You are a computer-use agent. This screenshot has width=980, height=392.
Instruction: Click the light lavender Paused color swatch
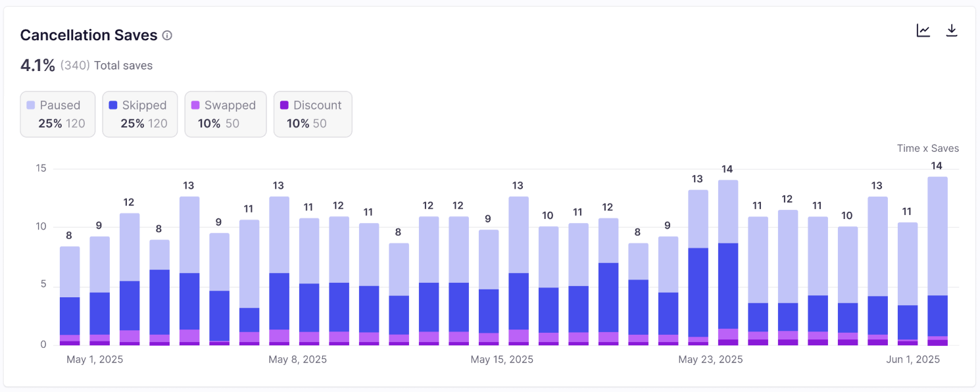[x=31, y=105]
